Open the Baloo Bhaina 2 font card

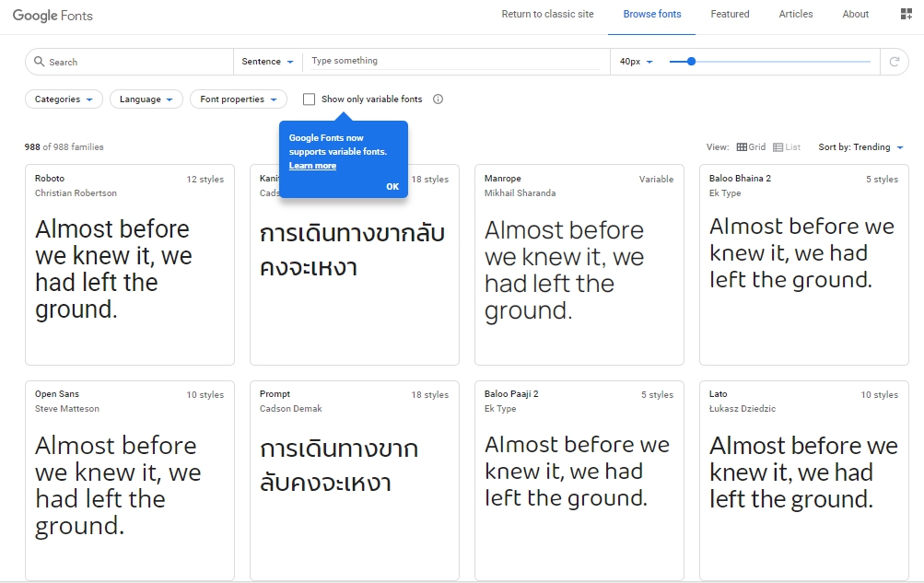pos(804,265)
